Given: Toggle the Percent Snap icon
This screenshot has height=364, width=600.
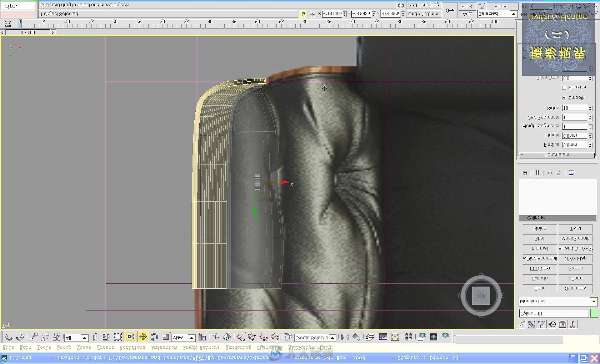Looking at the screenshot, I should tap(264, 337).
